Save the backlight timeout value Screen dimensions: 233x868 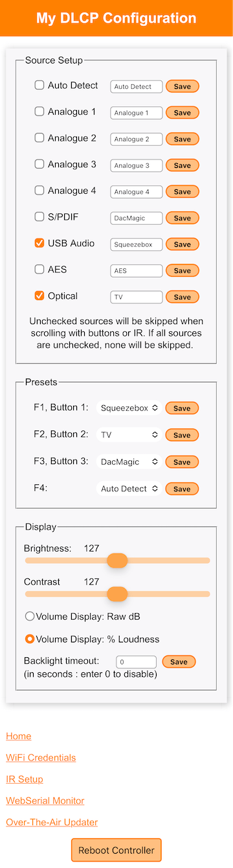pyautogui.click(x=179, y=662)
